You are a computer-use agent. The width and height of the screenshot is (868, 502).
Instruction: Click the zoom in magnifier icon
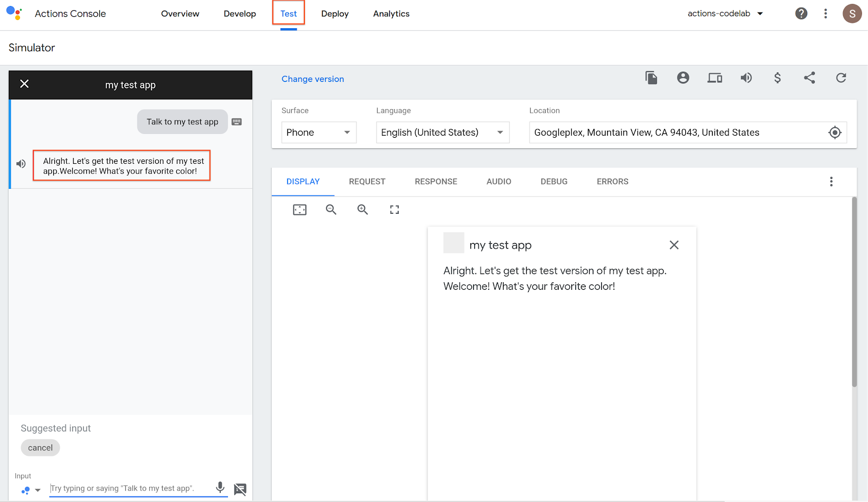point(362,209)
